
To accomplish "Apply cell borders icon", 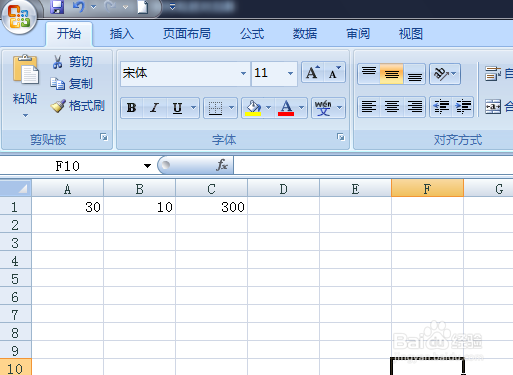I will coord(215,108).
